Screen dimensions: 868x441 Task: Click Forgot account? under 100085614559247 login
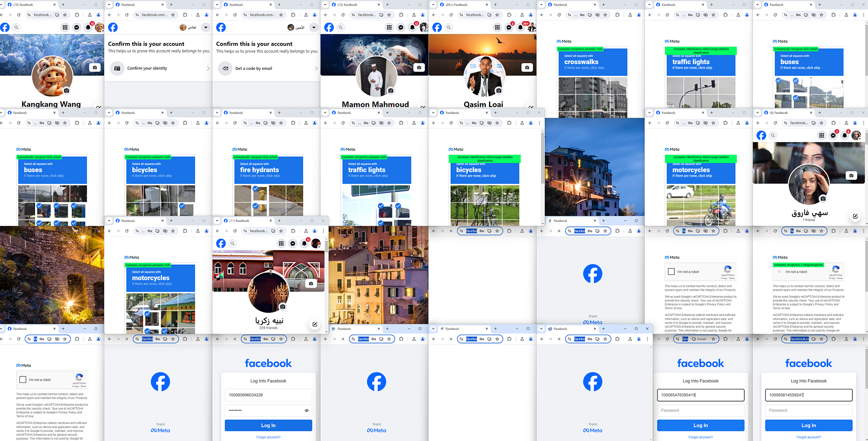(x=809, y=437)
